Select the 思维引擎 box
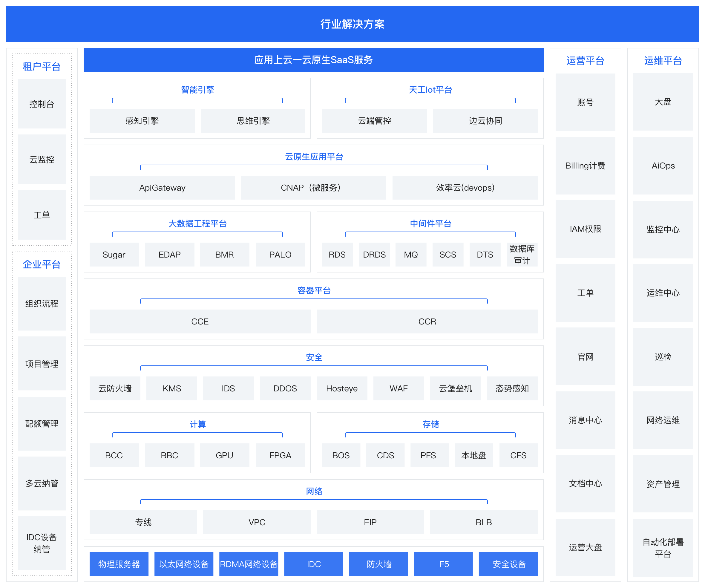This screenshot has width=705, height=588. 253,120
